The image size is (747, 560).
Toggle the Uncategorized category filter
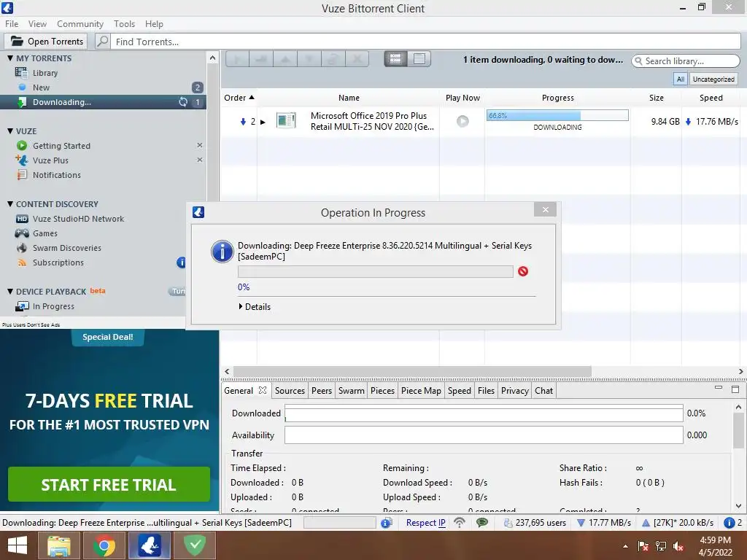713,79
